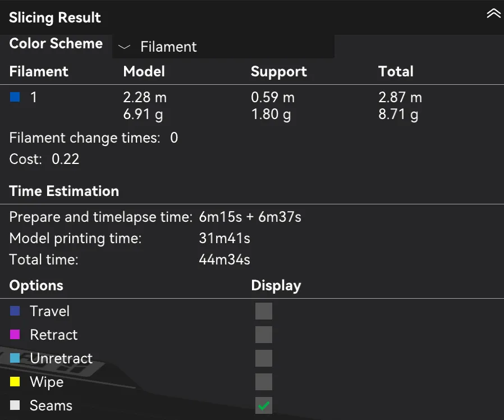
Task: Enable the Unretract display checkbox
Action: coord(264,358)
